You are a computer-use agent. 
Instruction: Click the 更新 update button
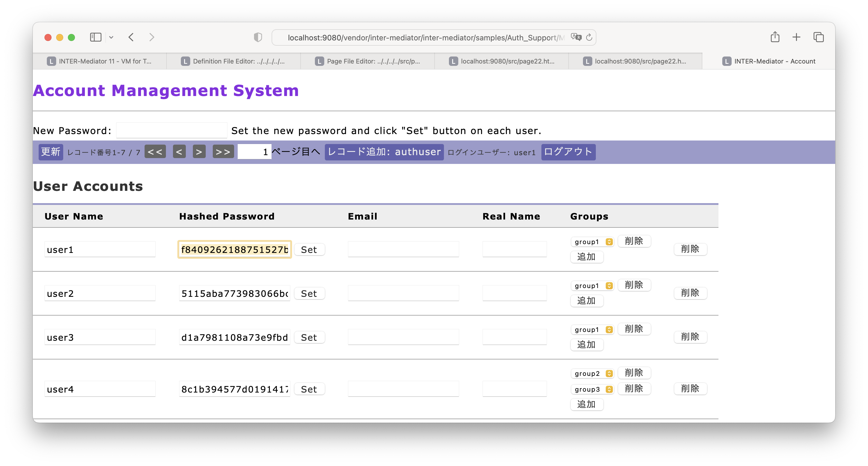click(x=51, y=152)
